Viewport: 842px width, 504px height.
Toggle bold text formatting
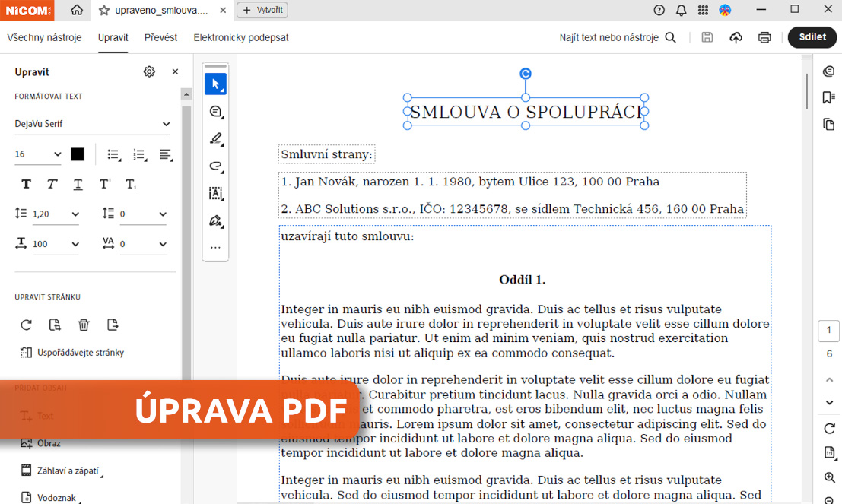pyautogui.click(x=26, y=184)
